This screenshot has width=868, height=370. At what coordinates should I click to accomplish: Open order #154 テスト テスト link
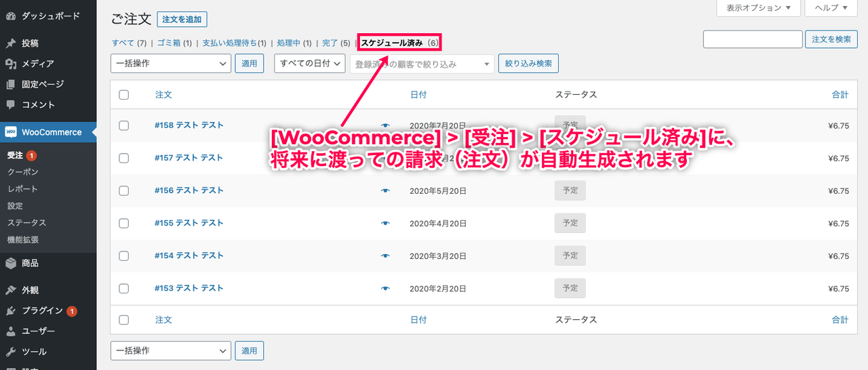click(x=189, y=255)
